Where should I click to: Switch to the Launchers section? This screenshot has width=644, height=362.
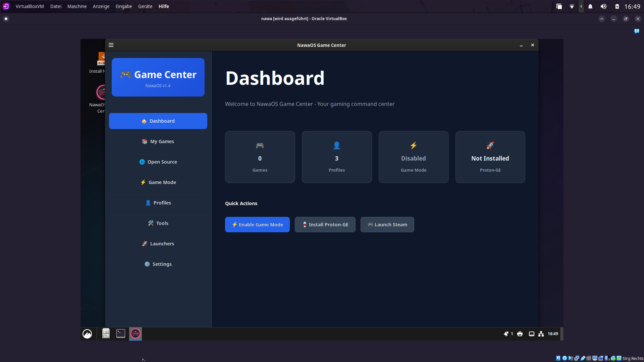(x=158, y=244)
